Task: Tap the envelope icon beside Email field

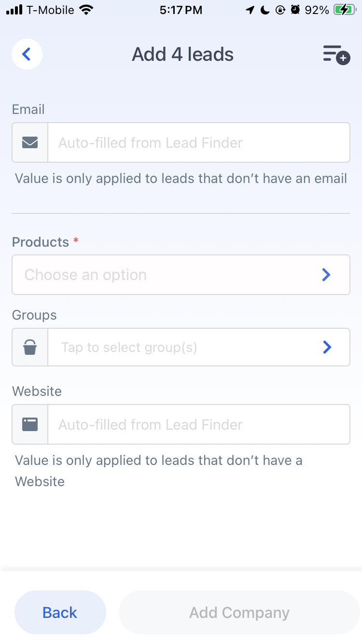Action: pos(30,142)
